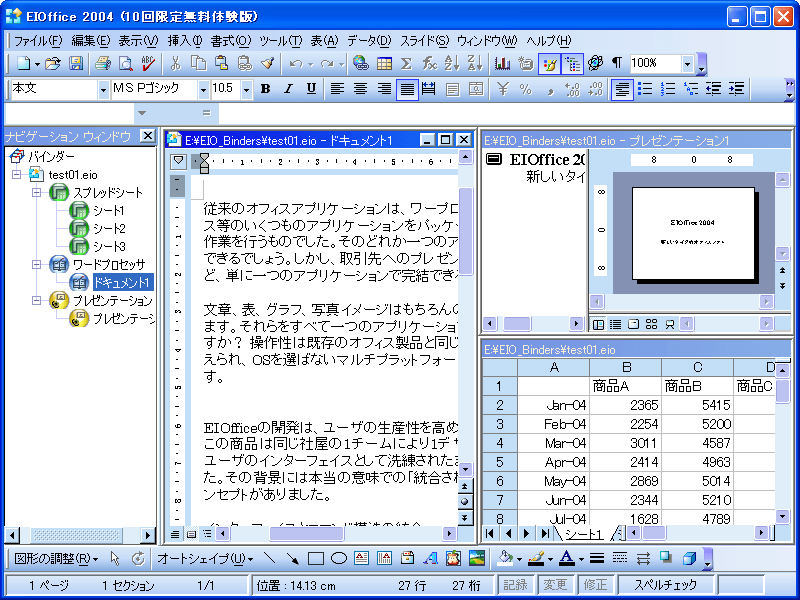Screen dimensions: 800x600
Task: Click the Copy icon
Action: 198,63
